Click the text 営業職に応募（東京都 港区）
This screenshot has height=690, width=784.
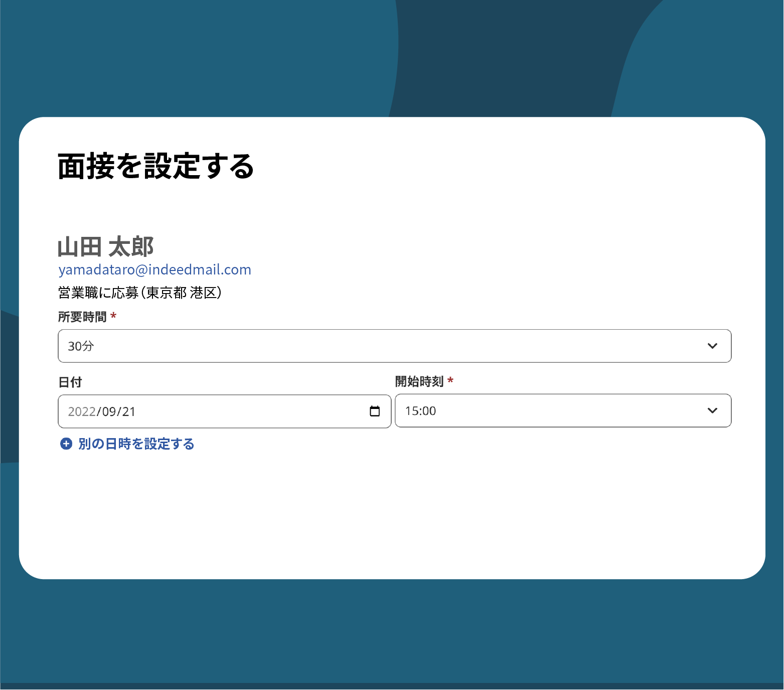pyautogui.click(x=140, y=293)
